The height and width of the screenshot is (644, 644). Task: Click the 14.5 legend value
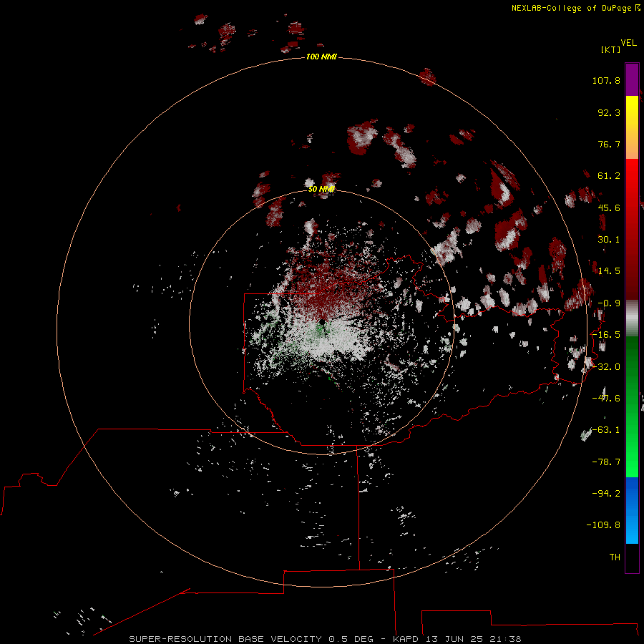click(x=609, y=271)
